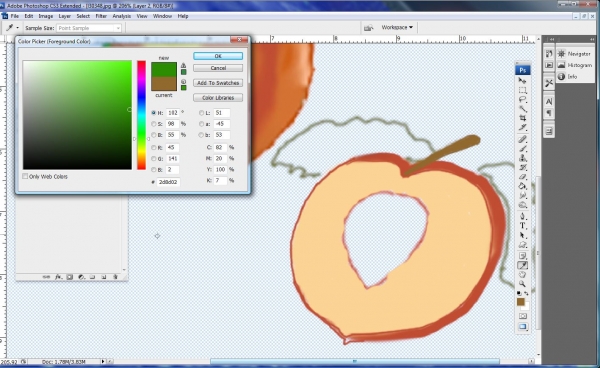Screen dimensions: 600x368
Task: Open the Image menu
Action: click(x=46, y=16)
